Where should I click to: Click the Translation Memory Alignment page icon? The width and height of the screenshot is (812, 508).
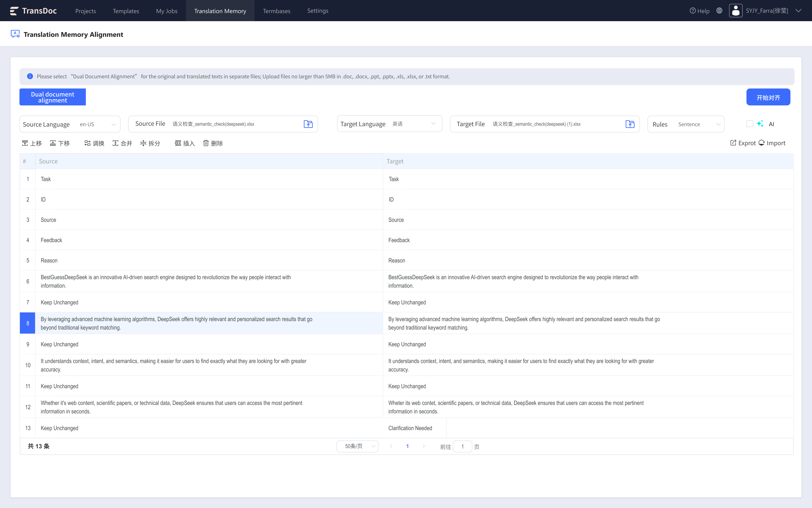point(15,34)
